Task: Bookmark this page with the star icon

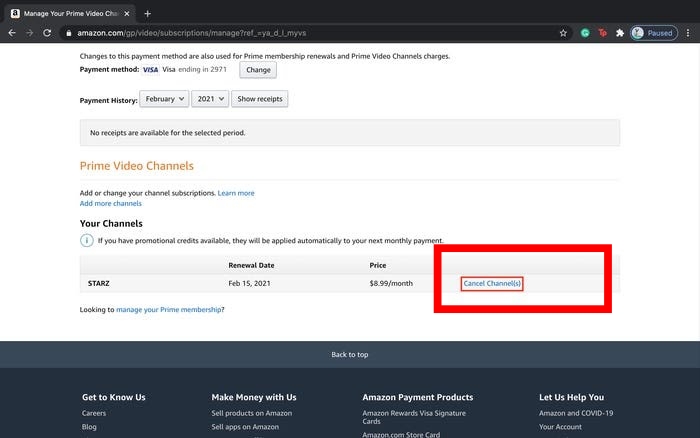Action: coord(563,33)
